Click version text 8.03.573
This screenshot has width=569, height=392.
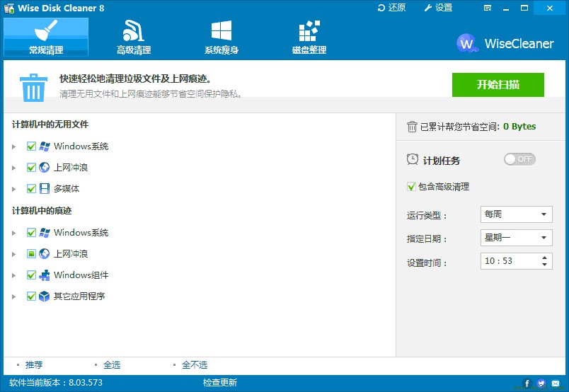[86, 383]
